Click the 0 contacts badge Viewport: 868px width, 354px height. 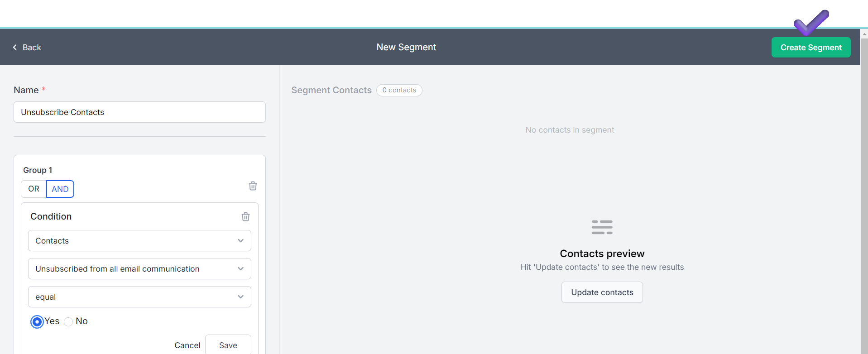click(x=399, y=90)
